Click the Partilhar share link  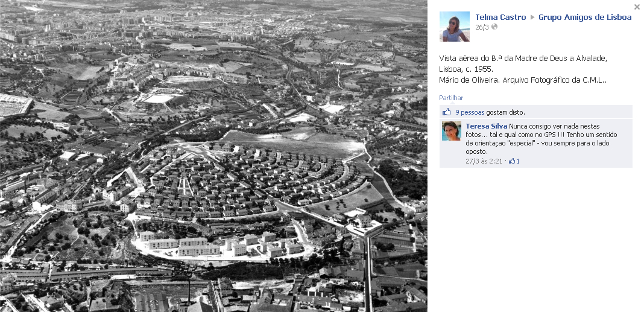click(451, 98)
